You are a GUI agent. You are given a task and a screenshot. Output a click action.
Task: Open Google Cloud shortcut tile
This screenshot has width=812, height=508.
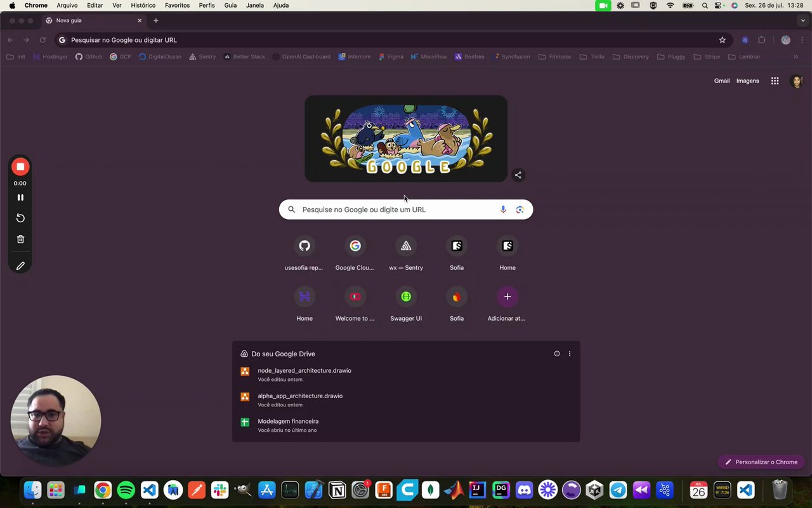(355, 253)
